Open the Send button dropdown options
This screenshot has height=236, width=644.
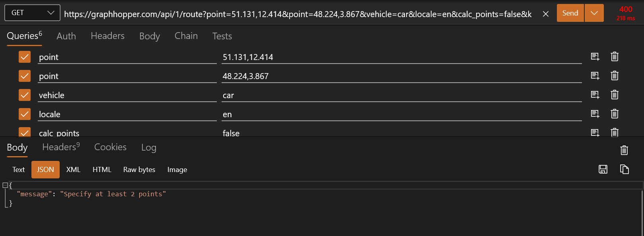[x=594, y=12]
